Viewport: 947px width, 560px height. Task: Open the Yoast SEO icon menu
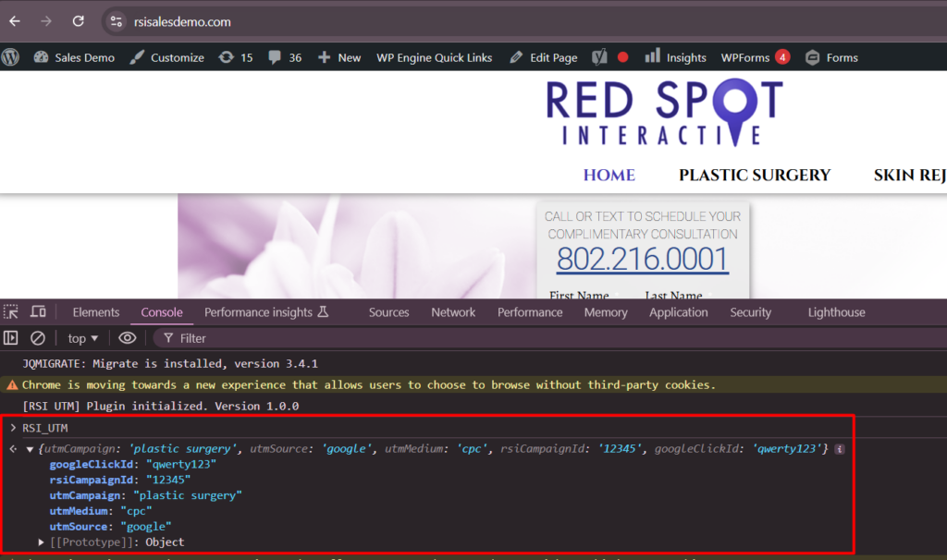599,57
